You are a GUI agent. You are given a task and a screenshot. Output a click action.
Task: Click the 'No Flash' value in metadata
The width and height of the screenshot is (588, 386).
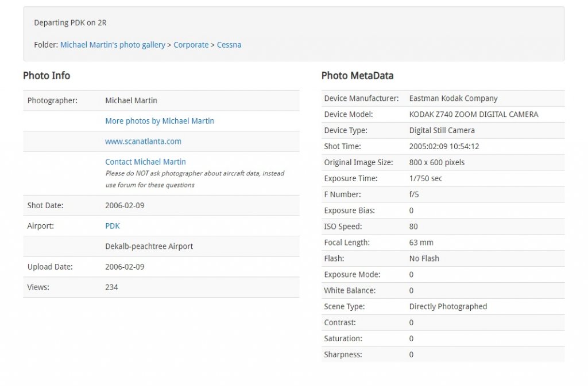[424, 259]
